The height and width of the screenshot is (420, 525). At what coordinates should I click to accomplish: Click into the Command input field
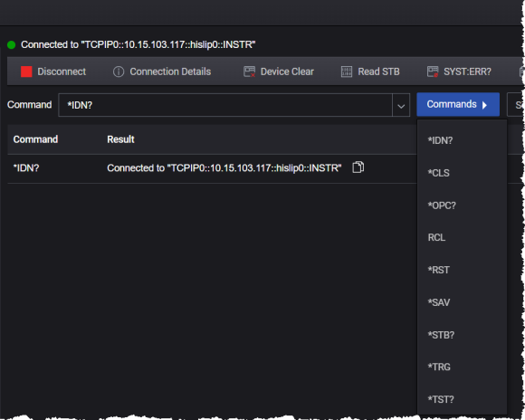(225, 105)
